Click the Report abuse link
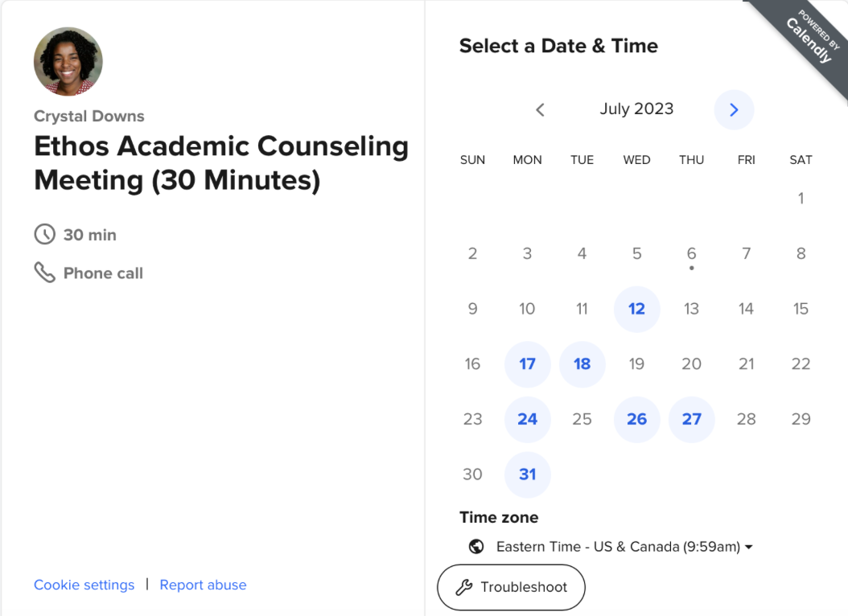 pos(203,585)
